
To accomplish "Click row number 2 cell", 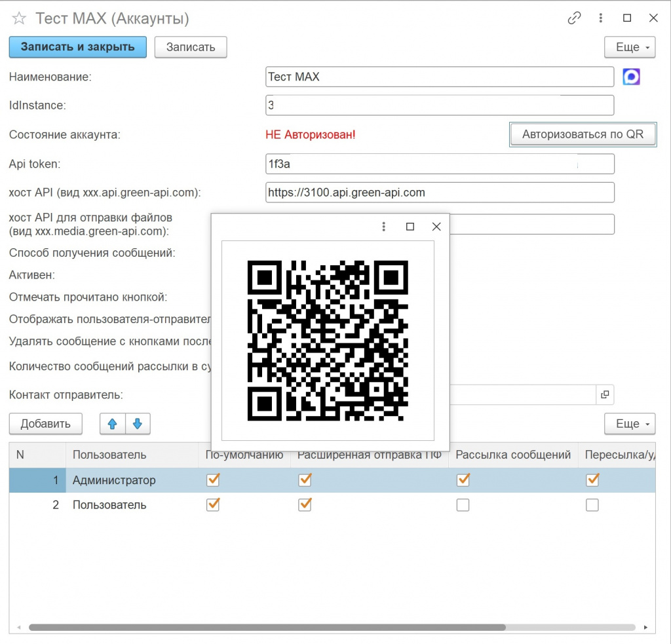I will tap(37, 505).
